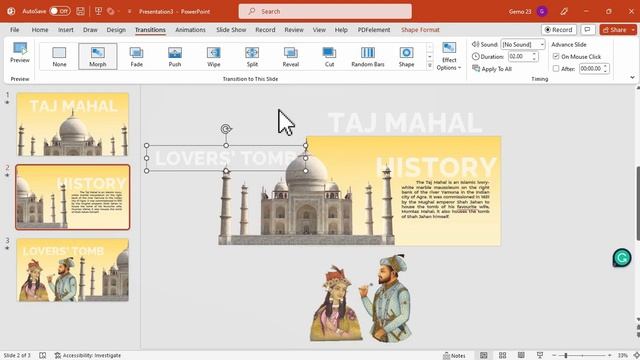
Task: Apply the Push transition
Action: (175, 56)
